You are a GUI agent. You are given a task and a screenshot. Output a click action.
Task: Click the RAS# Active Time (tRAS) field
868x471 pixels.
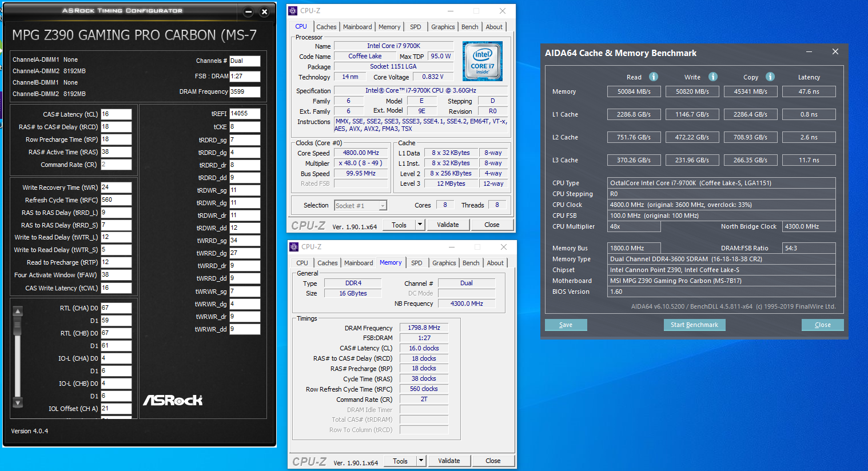point(116,152)
